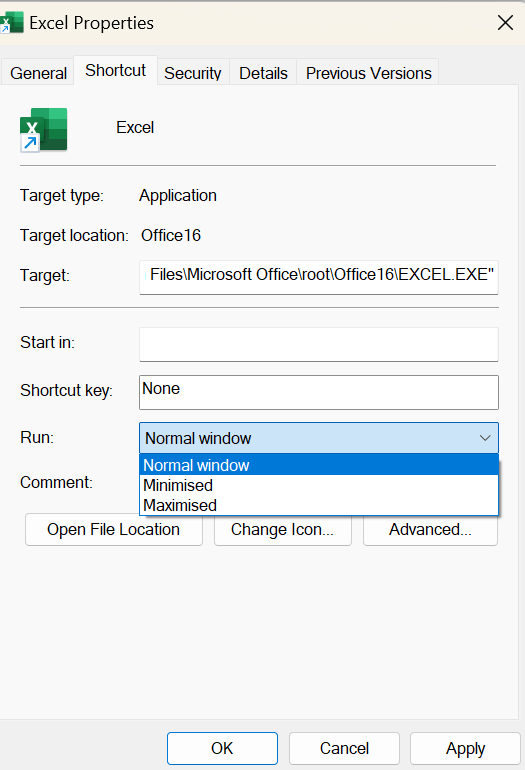Click the small Excel icon in title bar
Image resolution: width=525 pixels, height=770 pixels.
[11, 23]
